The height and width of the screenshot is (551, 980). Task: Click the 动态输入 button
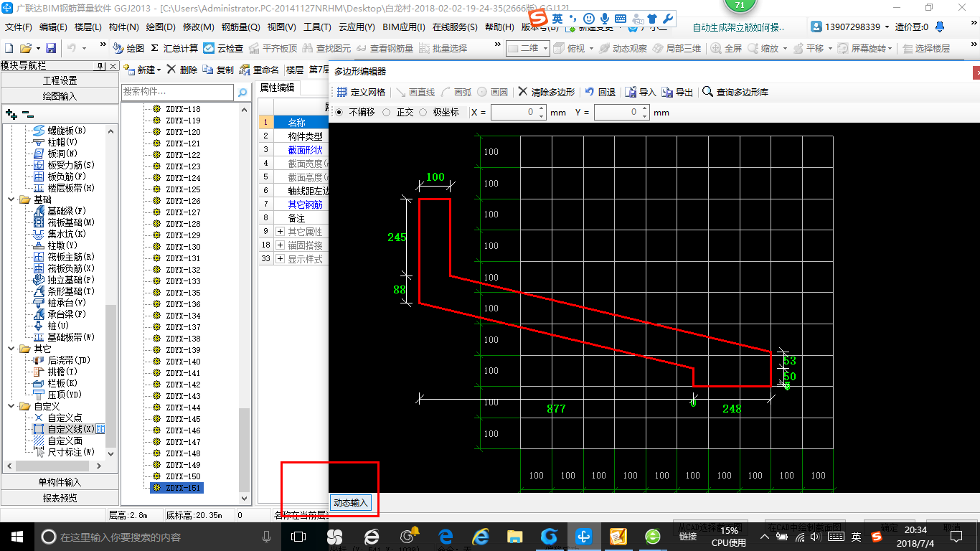(351, 503)
